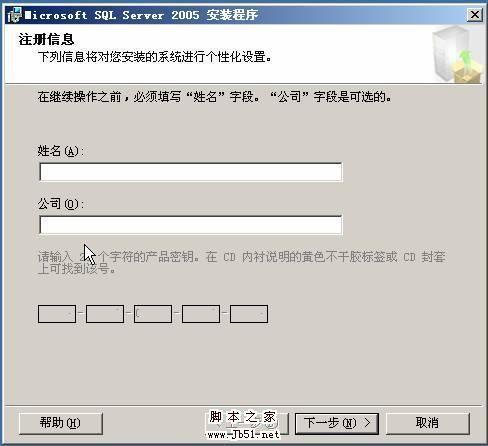This screenshot has height=446, width=488.
Task: Click the server box graphic in the header
Action: [457, 55]
